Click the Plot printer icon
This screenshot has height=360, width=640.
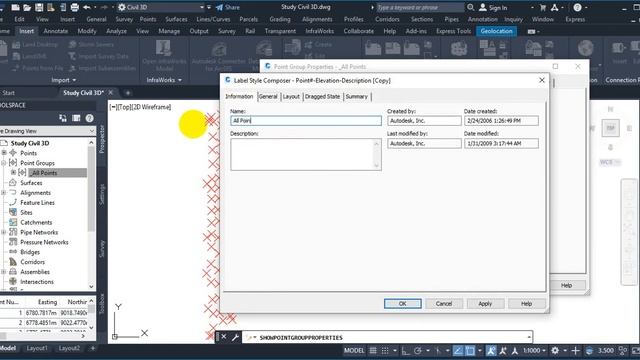click(75, 7)
